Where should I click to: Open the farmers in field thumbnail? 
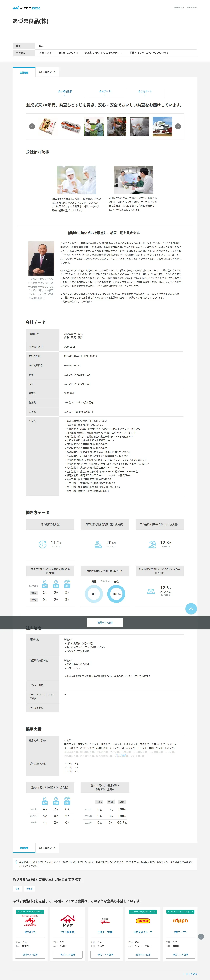(94, 126)
